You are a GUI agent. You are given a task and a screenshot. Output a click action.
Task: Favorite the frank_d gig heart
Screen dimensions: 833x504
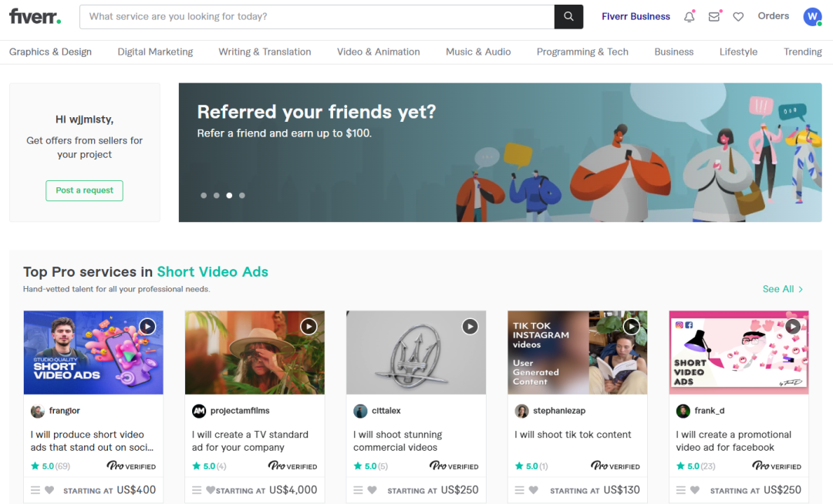click(x=695, y=490)
